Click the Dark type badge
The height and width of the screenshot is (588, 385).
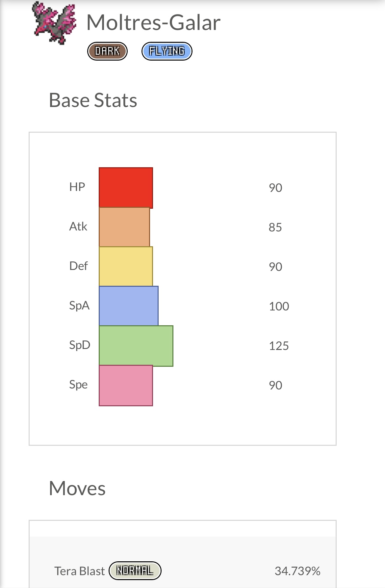pyautogui.click(x=107, y=51)
